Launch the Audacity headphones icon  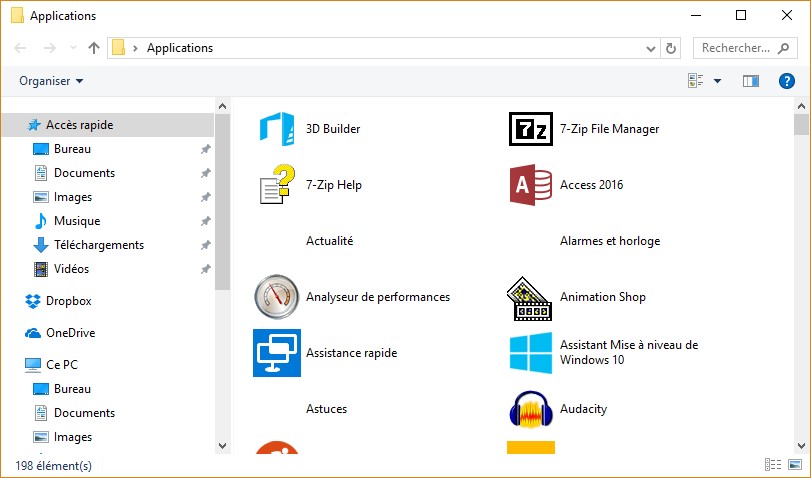530,409
